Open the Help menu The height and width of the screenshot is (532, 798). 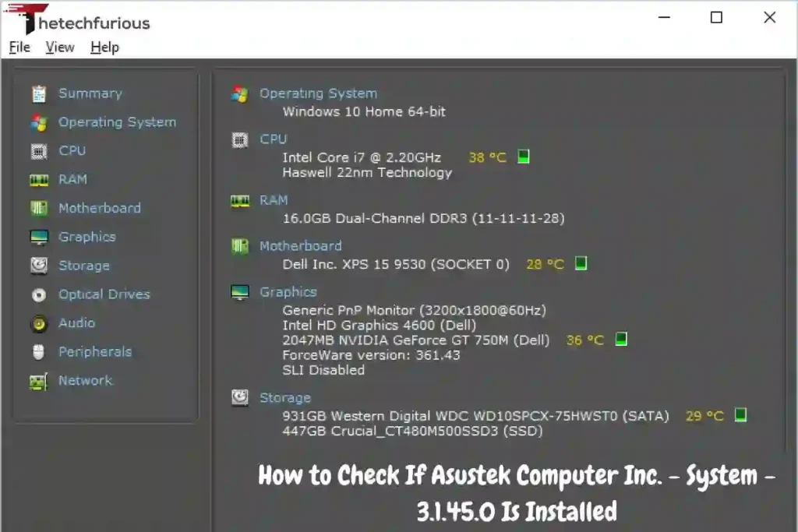point(104,47)
